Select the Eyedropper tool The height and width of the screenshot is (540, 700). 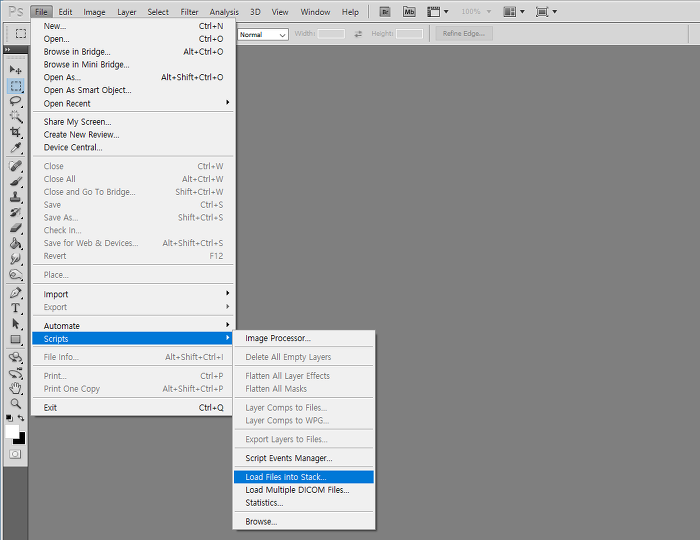[16, 147]
